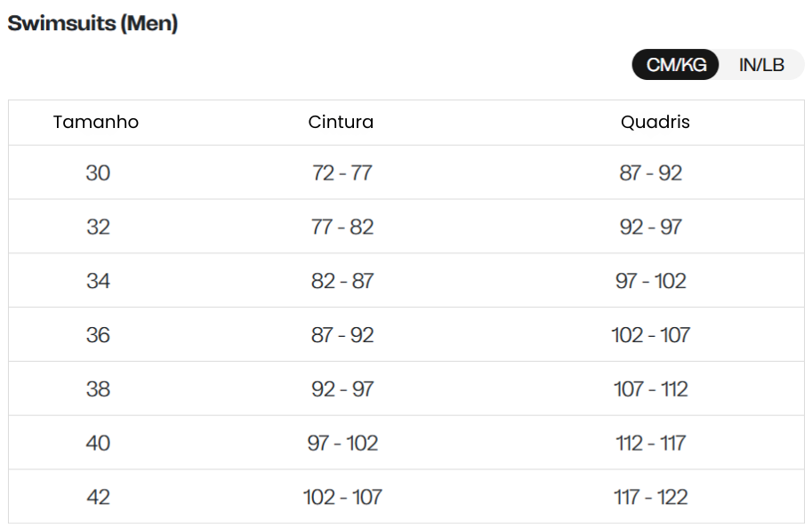Click the Cintura column header
This screenshot has height=528, width=812.
point(341,122)
